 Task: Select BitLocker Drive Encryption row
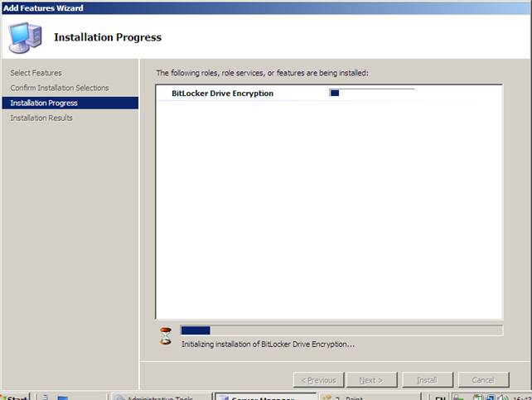coord(328,94)
